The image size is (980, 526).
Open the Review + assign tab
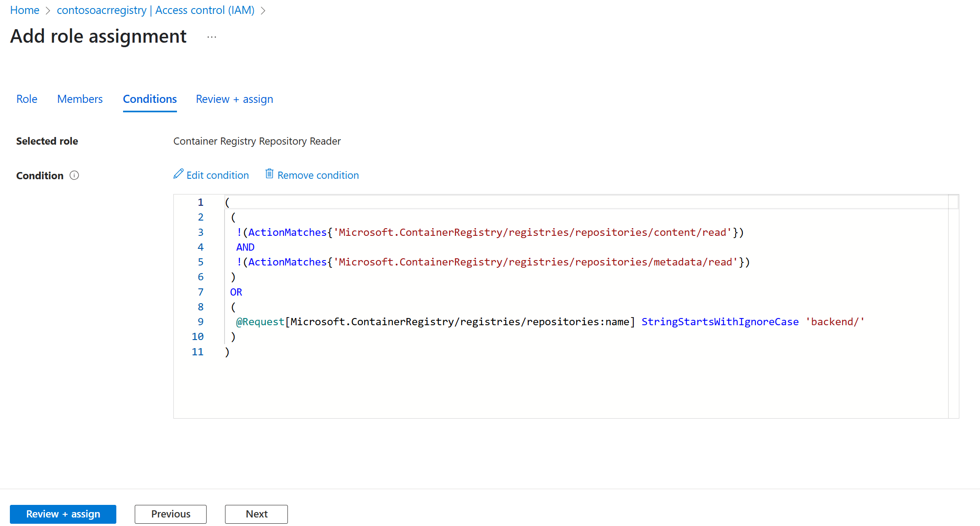pyautogui.click(x=234, y=99)
